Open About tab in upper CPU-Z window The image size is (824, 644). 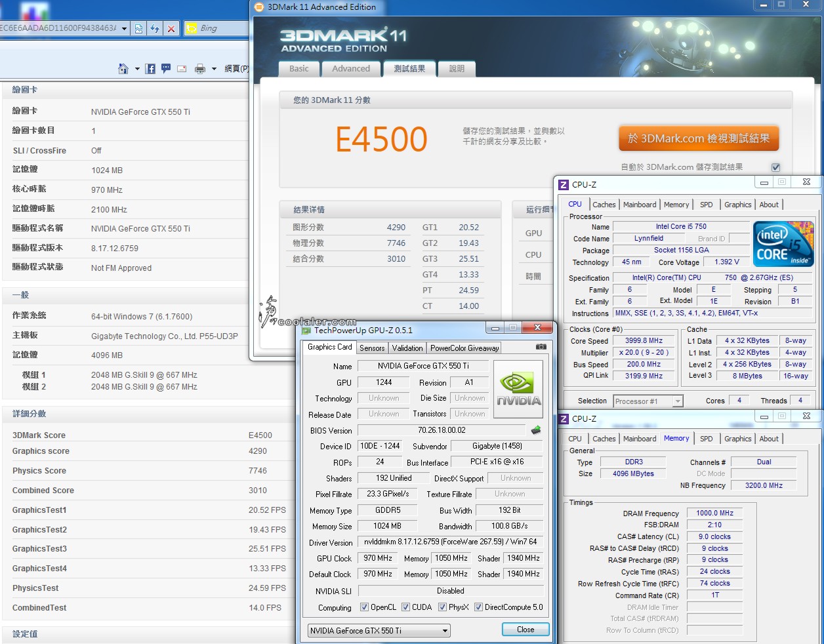[x=769, y=205]
